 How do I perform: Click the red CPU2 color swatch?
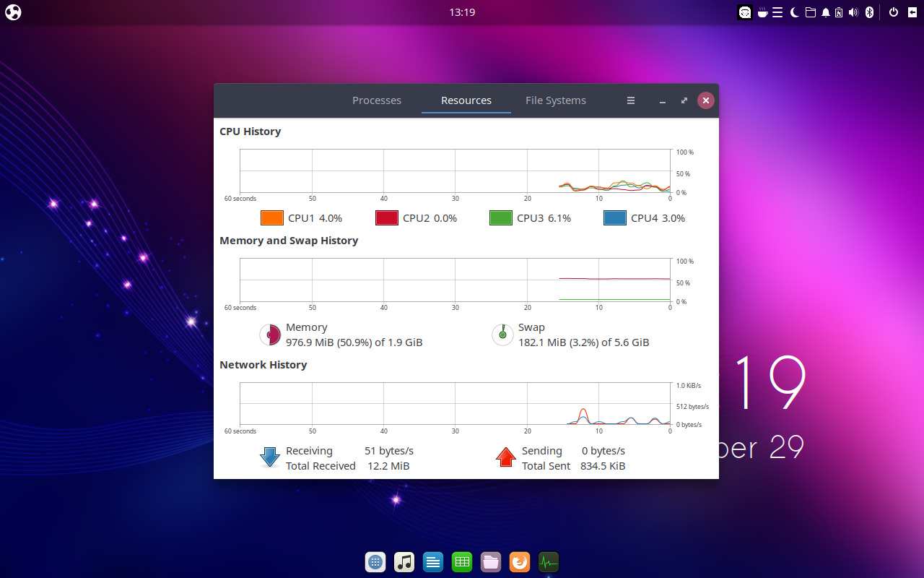click(x=387, y=217)
